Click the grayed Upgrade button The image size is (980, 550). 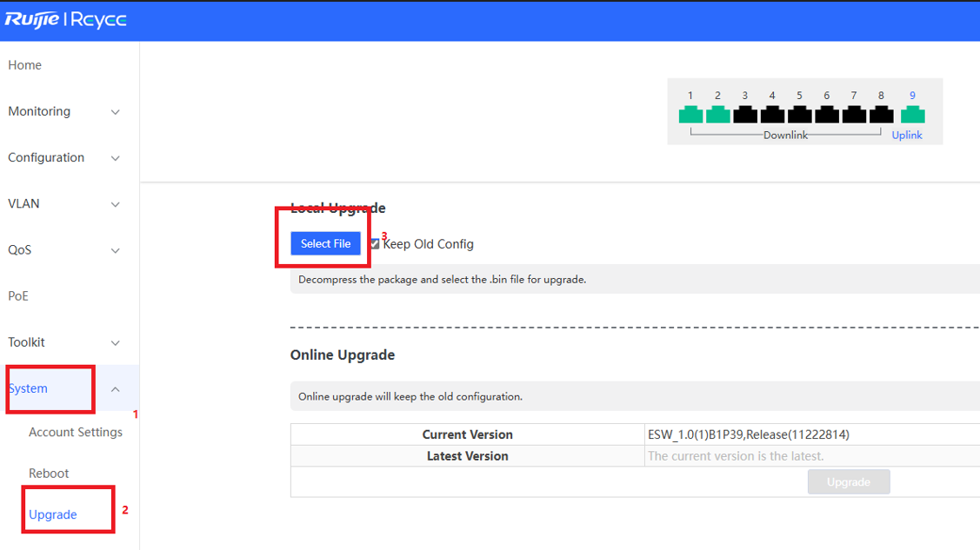849,482
